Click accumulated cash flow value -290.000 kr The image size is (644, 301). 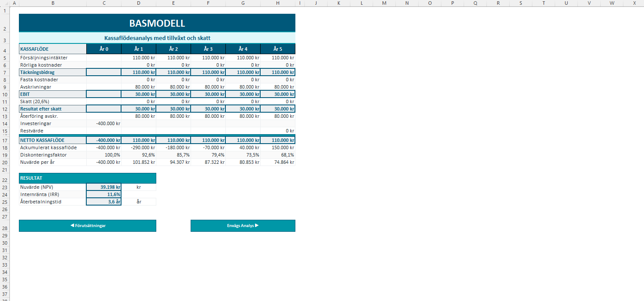[139, 147]
